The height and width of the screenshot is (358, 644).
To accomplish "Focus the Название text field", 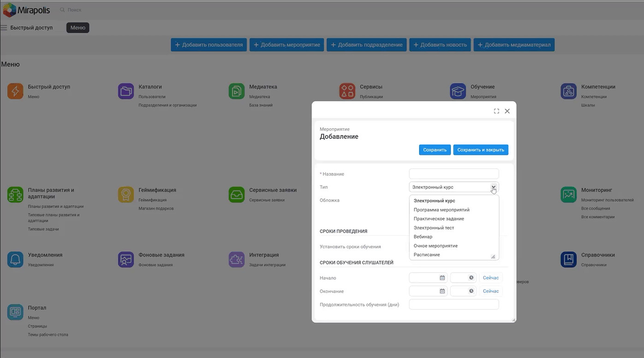I will pyautogui.click(x=453, y=174).
